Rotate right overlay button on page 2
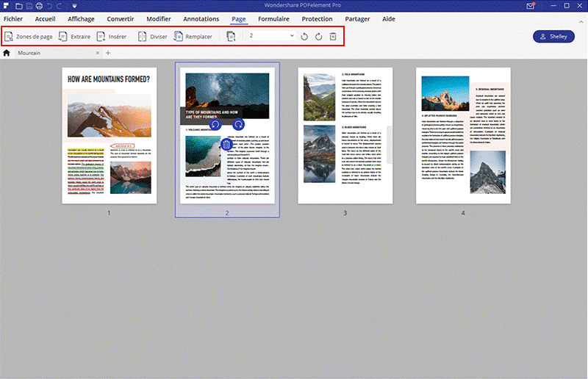 238,124
